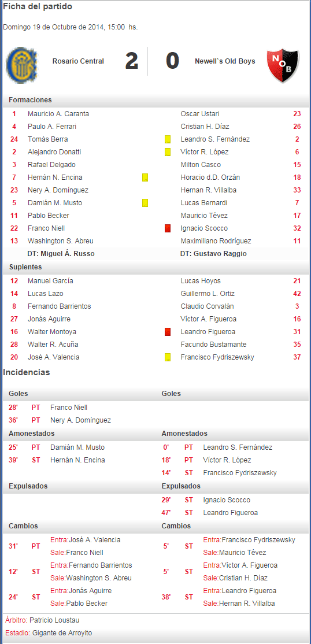
Task: Click yellow card icon beside Leandro S. Fernández
Action: point(168,139)
